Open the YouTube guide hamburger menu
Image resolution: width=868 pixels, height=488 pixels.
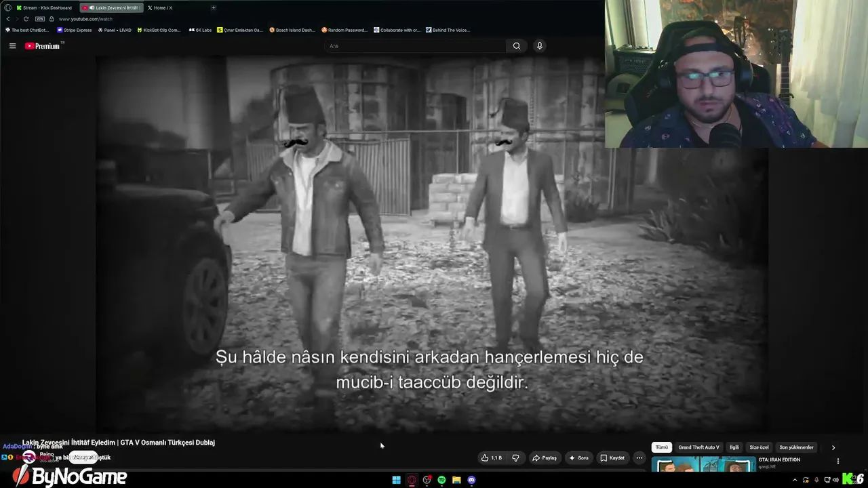tap(12, 46)
